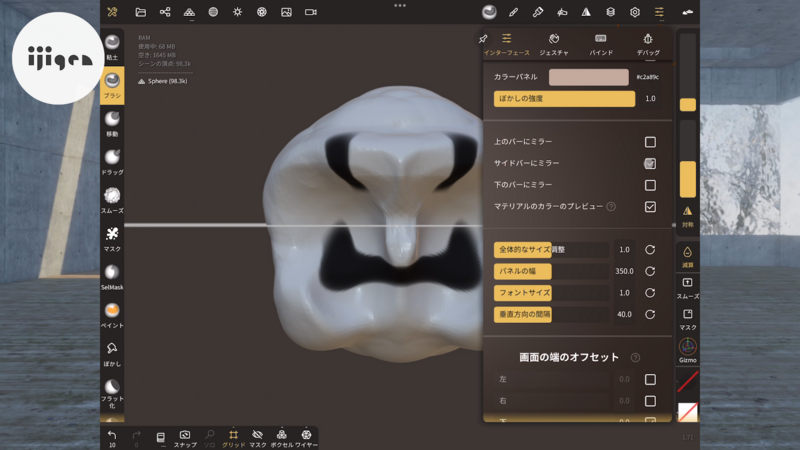Viewport: 800px width, 450px height.
Task: Toggle マスク visibility in bottom bar
Action: [258, 438]
